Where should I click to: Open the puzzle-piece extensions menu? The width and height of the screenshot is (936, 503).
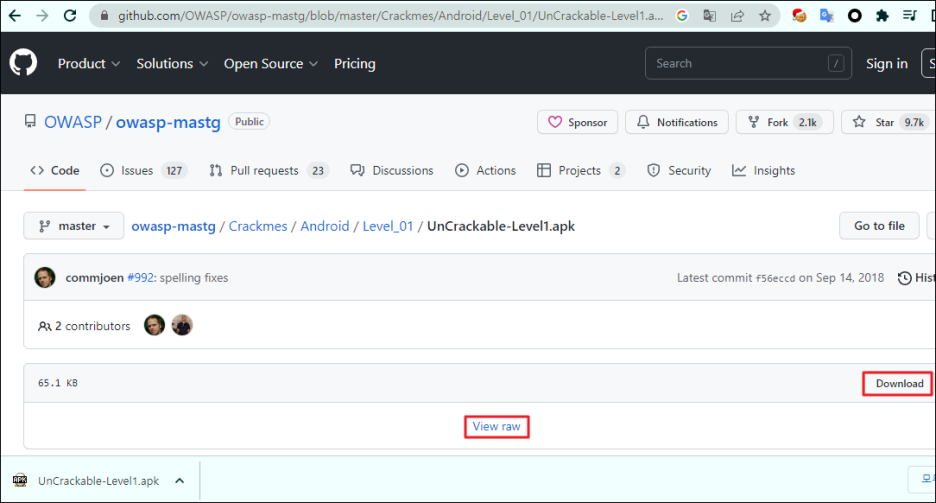tap(882, 16)
